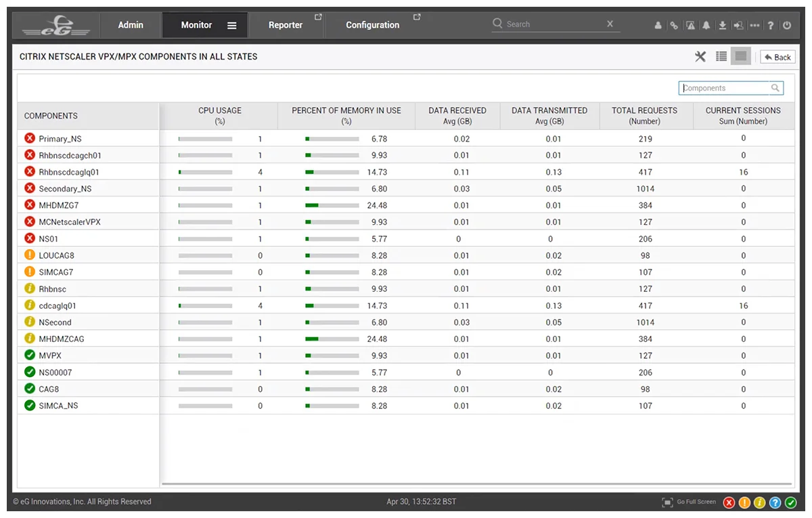812x518 pixels.
Task: Click the yellow info icon beside Rhbnsc
Action: 30,288
